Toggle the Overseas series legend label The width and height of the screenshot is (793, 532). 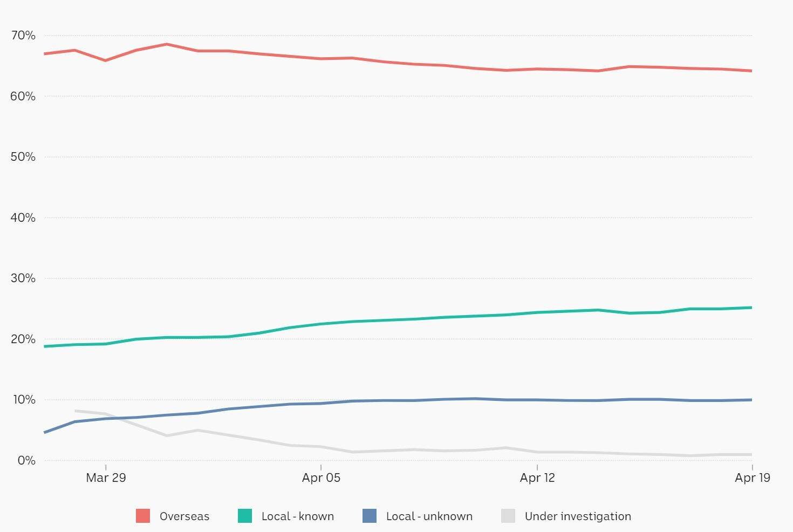(184, 516)
